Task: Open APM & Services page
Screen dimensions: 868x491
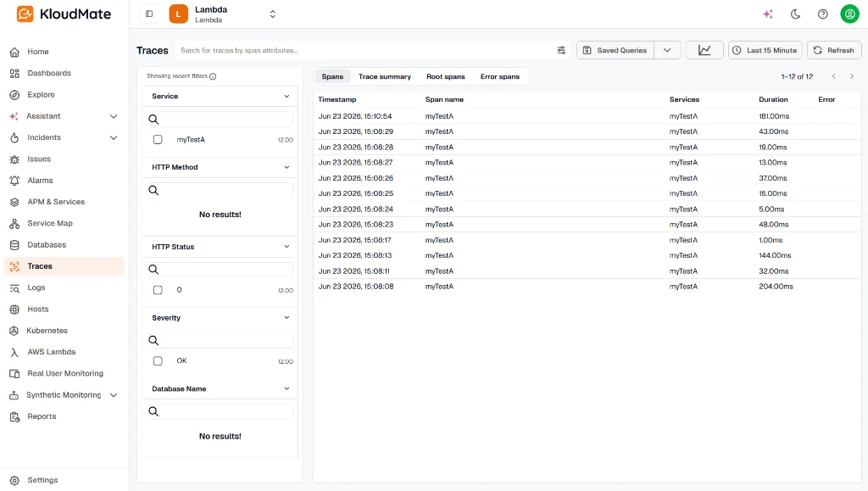Action: tap(64, 202)
